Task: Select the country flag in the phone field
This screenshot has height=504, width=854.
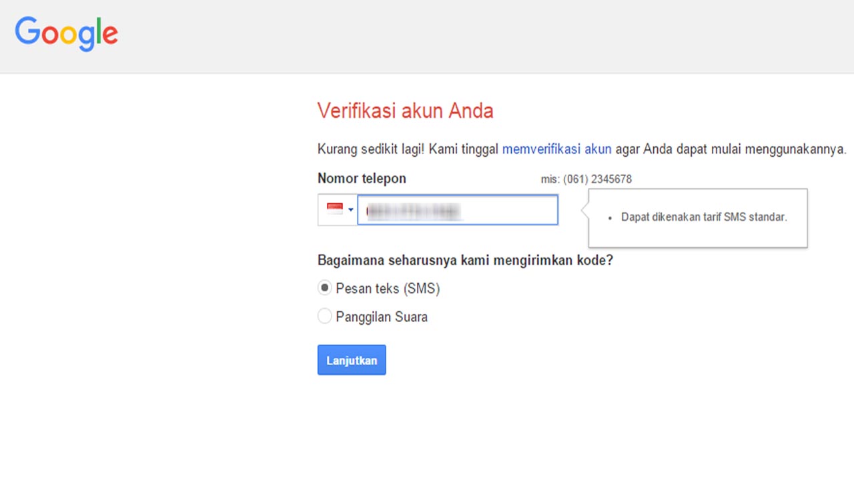Action: pos(334,209)
